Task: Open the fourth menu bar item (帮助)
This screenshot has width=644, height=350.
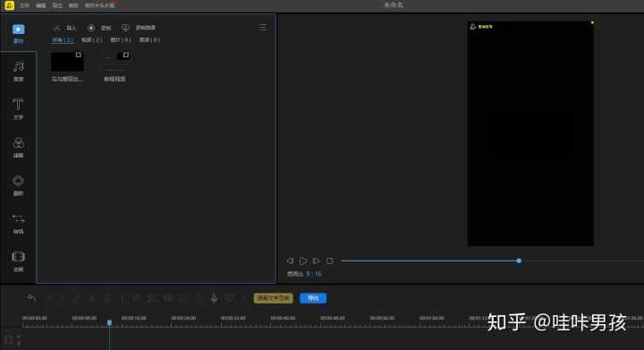Action: tap(73, 5)
